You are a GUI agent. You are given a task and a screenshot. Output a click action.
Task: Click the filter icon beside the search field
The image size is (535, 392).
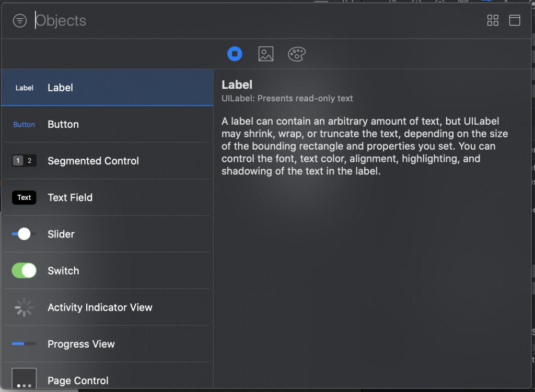pos(20,21)
